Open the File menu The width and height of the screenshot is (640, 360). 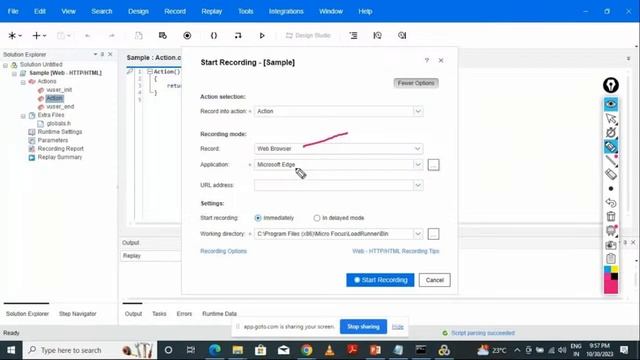(x=13, y=11)
